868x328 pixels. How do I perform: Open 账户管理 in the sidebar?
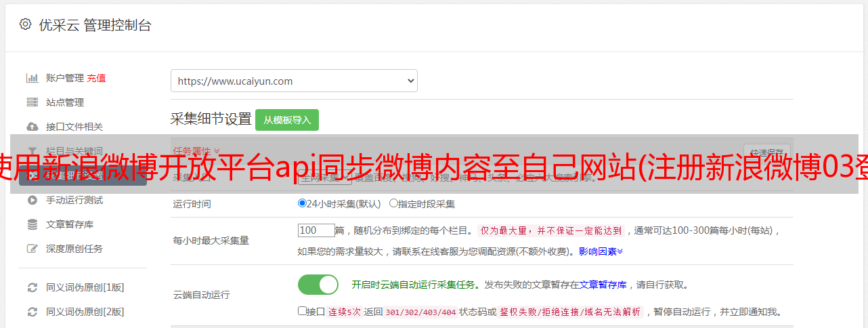tap(65, 78)
